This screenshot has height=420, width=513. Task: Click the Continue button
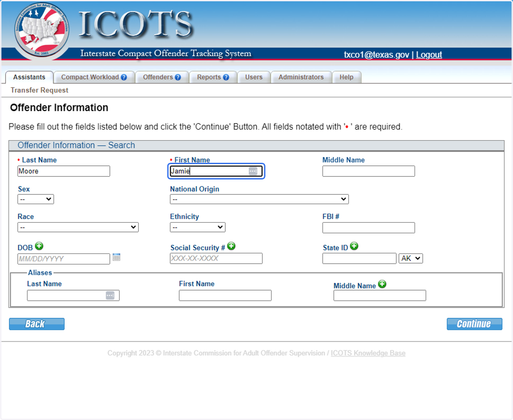475,324
